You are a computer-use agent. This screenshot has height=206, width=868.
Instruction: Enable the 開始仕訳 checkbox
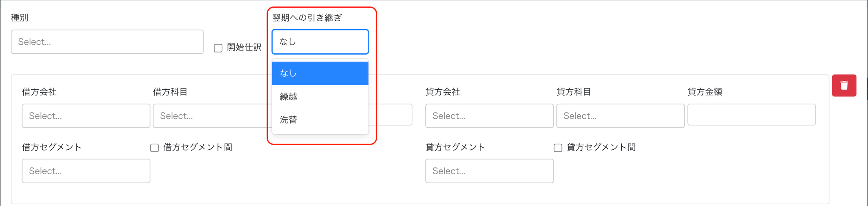pyautogui.click(x=218, y=48)
